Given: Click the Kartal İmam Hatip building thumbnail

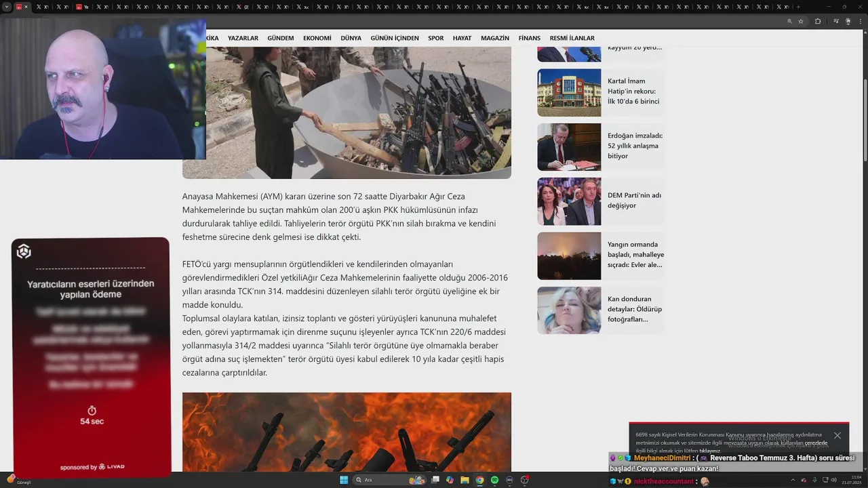Looking at the screenshot, I should click(x=569, y=92).
